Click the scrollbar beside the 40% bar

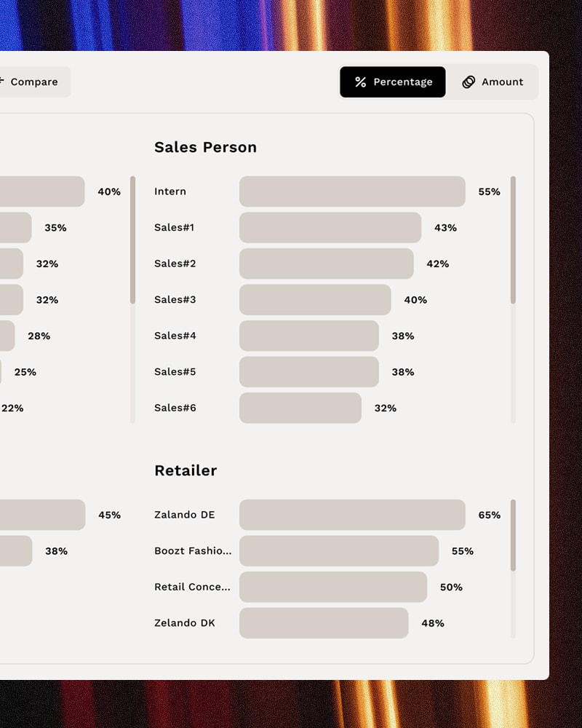point(132,240)
